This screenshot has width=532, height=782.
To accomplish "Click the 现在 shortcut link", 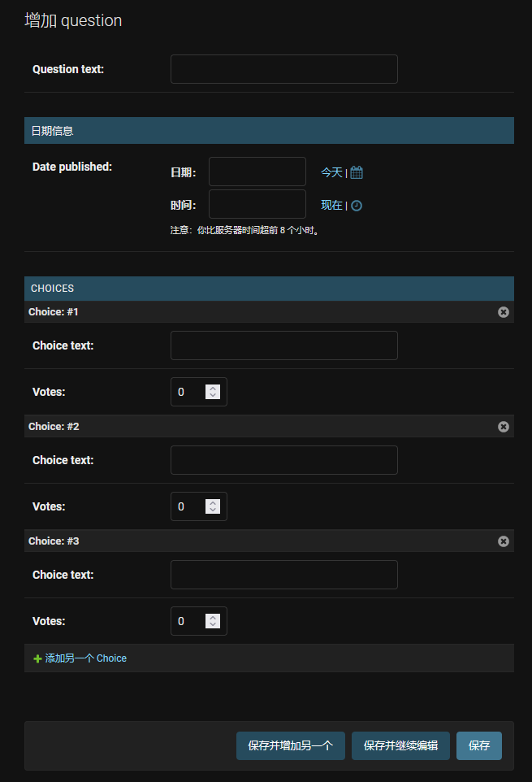I will click(331, 206).
